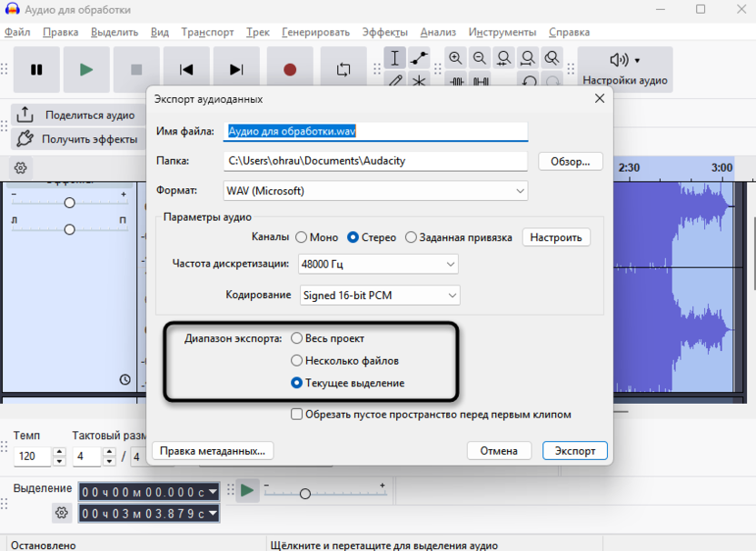
Task: Expand the sample rate 48000 Гц list
Action: click(377, 265)
